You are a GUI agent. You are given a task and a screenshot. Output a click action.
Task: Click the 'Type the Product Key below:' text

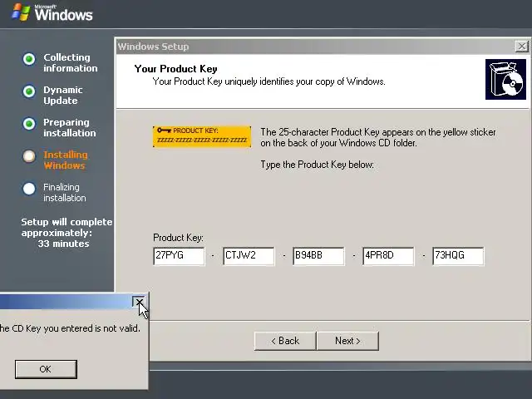point(318,165)
